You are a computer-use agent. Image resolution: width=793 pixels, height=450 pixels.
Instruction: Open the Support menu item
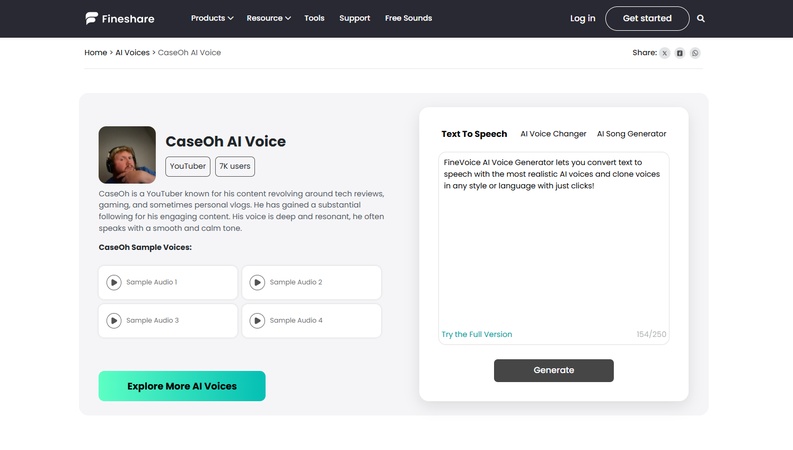355,18
